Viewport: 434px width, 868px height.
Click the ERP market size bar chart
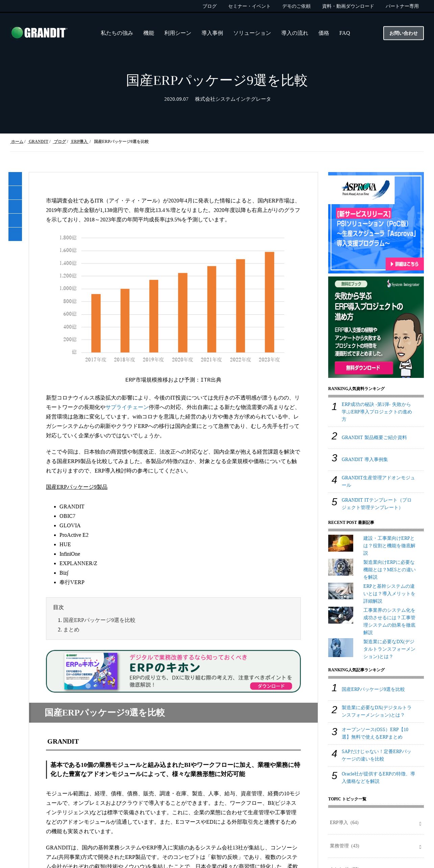pos(173,298)
